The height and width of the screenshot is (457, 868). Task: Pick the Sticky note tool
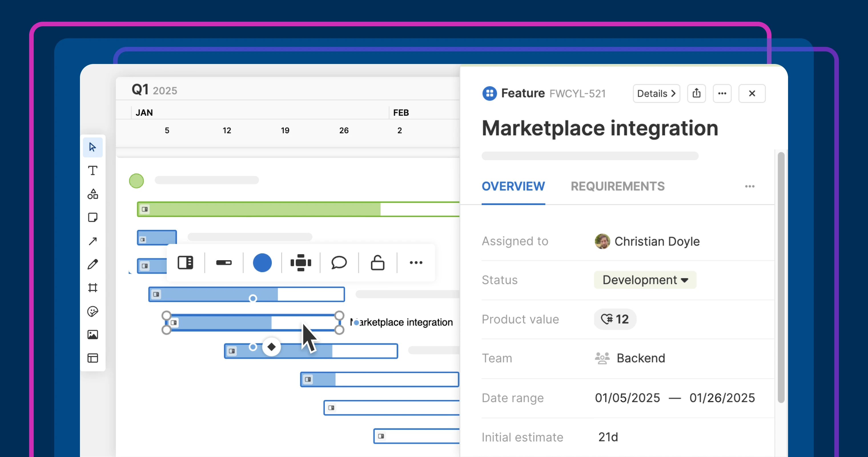click(x=92, y=217)
